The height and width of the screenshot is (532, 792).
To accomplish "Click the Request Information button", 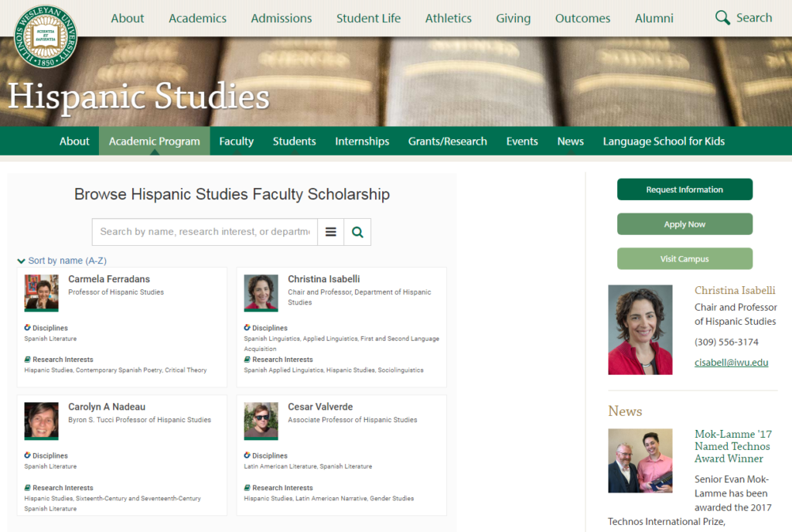I will (x=684, y=189).
